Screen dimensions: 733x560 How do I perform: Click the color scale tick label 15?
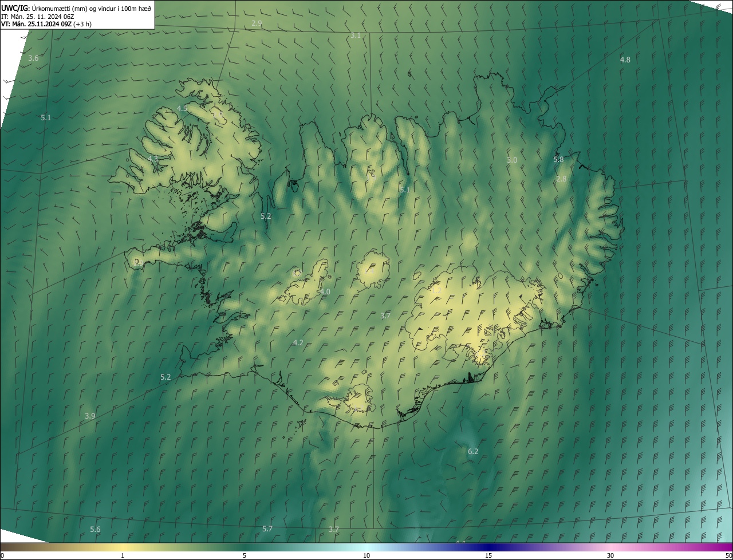pos(488,555)
